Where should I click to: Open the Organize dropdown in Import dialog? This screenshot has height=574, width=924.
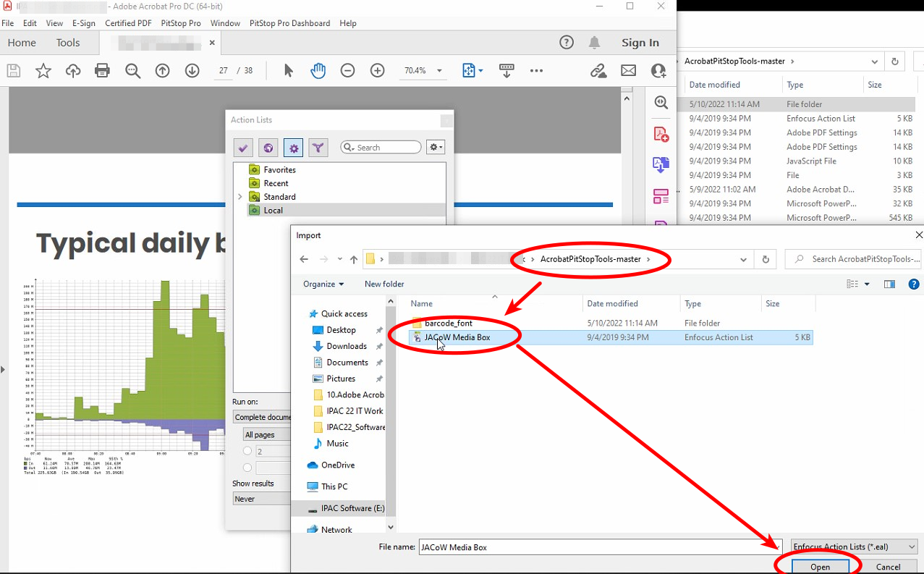tap(323, 284)
